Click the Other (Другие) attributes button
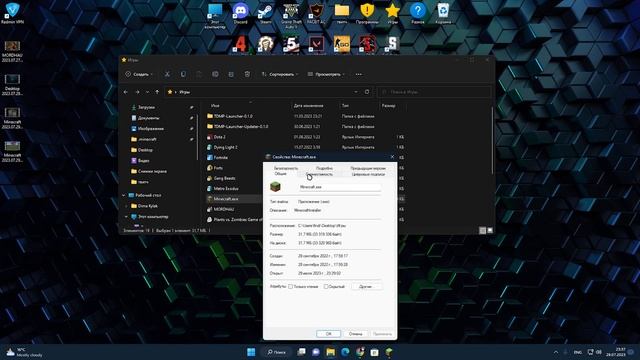The width and height of the screenshot is (640, 360). coord(366,287)
